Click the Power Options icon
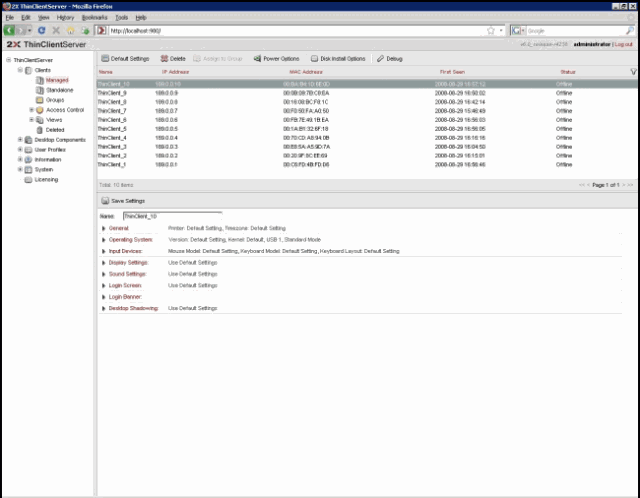This screenshot has width=640, height=498. click(257, 58)
